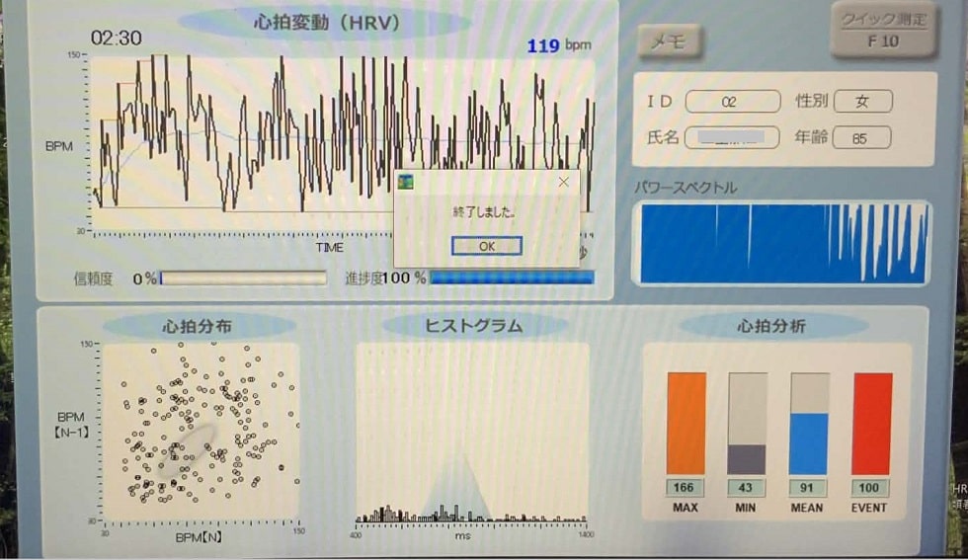Select the MIN value box showing 43
Screen dimensions: 968x560
click(747, 488)
